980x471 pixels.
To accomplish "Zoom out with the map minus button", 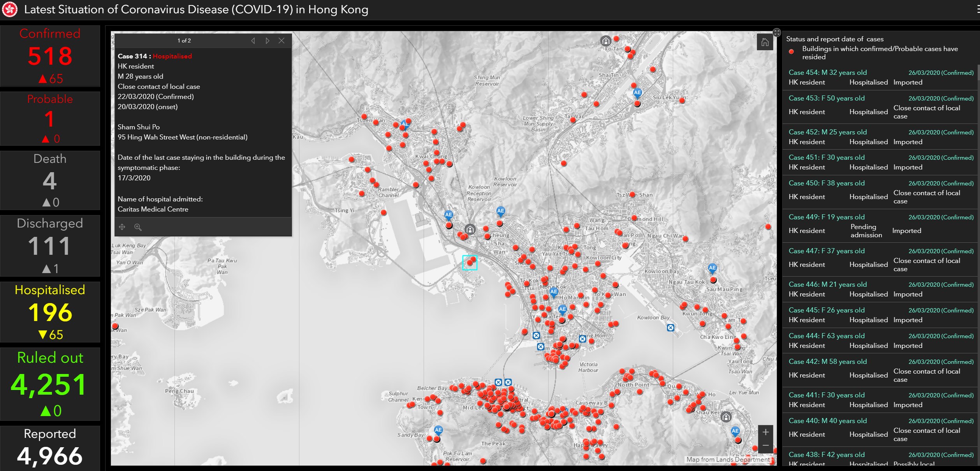I will [x=765, y=445].
